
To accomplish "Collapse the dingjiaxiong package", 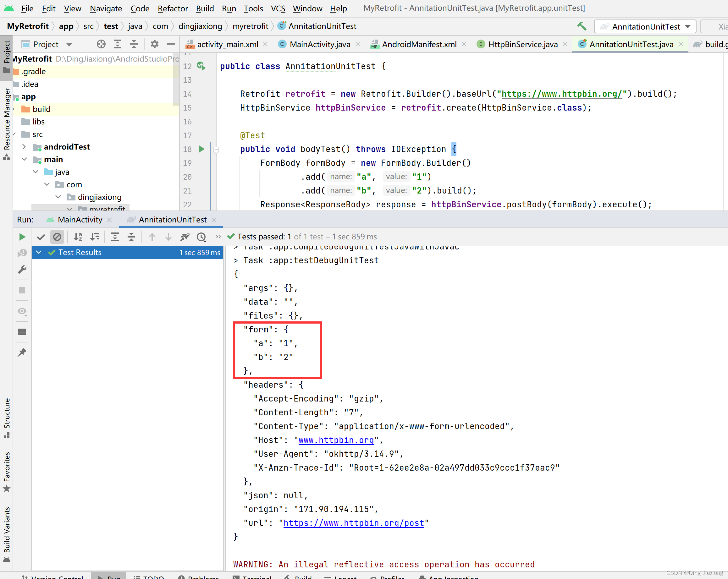I will 58,197.
